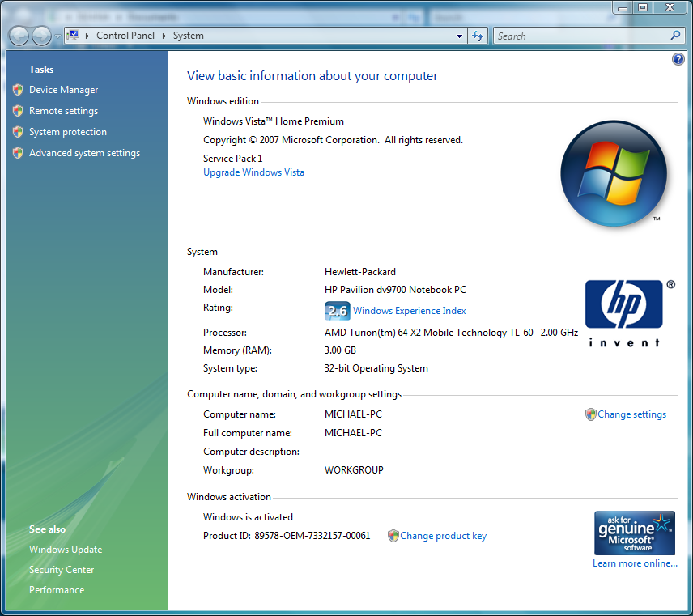The image size is (693, 616).
Task: Click the Windows Vista orb logo
Action: pos(614,173)
